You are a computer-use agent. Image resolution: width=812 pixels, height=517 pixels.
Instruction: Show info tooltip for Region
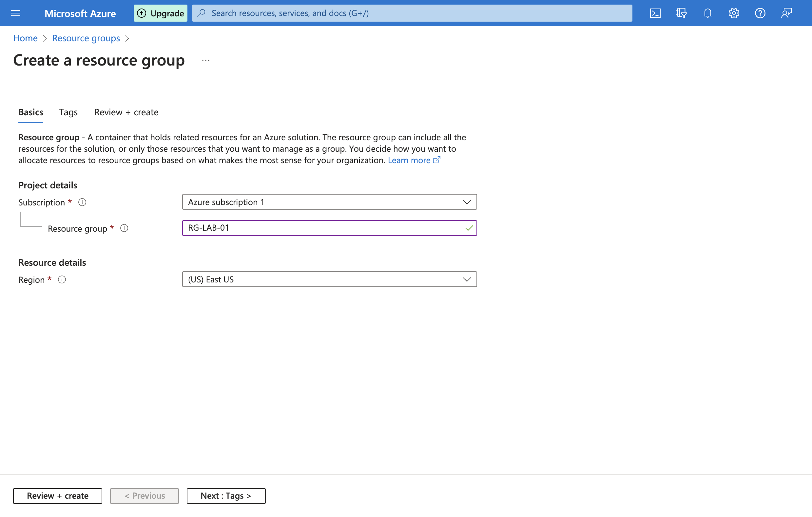pyautogui.click(x=62, y=279)
